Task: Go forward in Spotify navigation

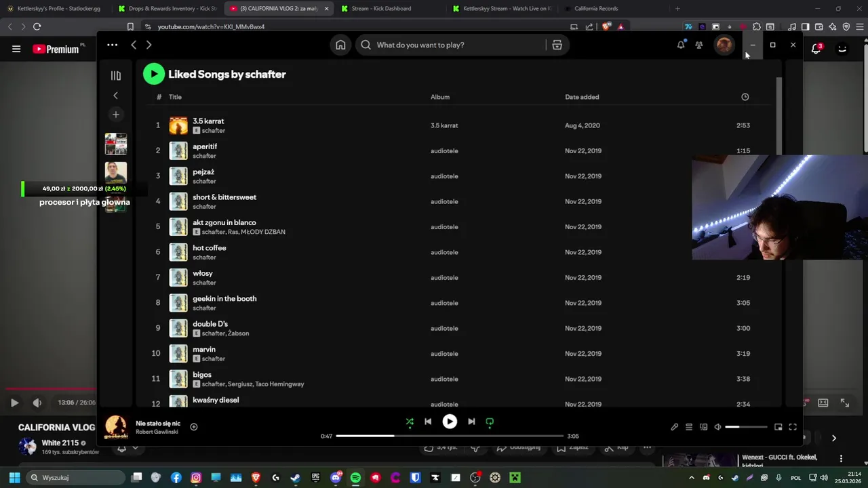Action: click(x=149, y=45)
